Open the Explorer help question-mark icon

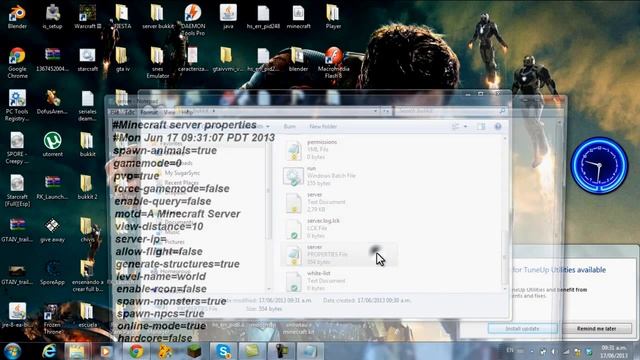498,127
